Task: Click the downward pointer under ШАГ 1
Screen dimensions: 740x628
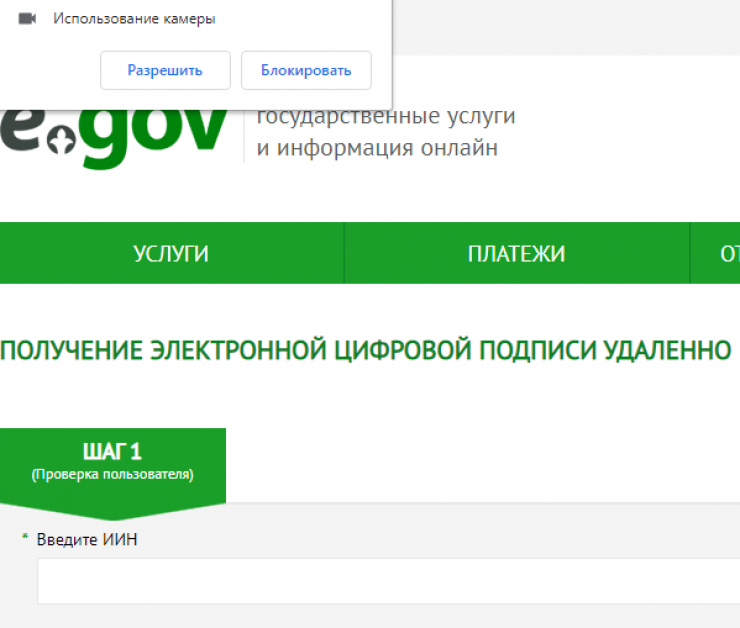Action: pyautogui.click(x=112, y=512)
